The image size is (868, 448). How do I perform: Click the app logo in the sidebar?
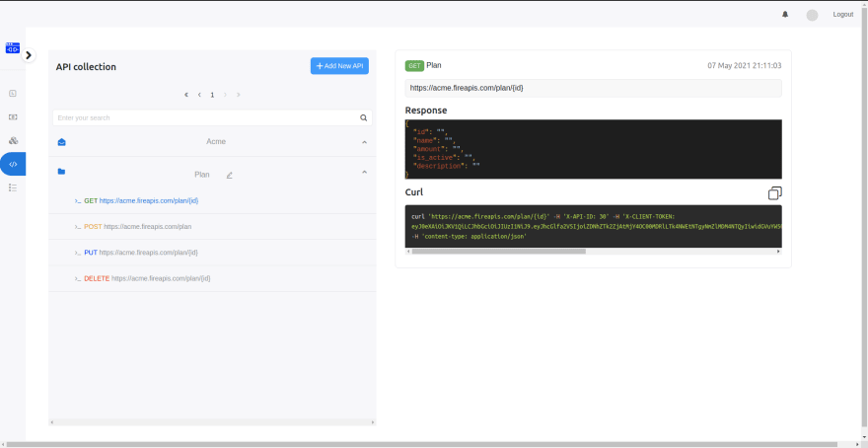pos(12,48)
